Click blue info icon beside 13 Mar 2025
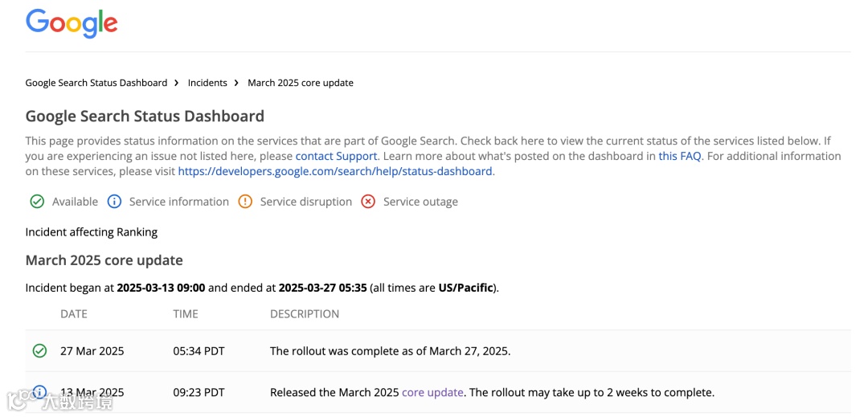The width and height of the screenshot is (868, 417). (39, 393)
